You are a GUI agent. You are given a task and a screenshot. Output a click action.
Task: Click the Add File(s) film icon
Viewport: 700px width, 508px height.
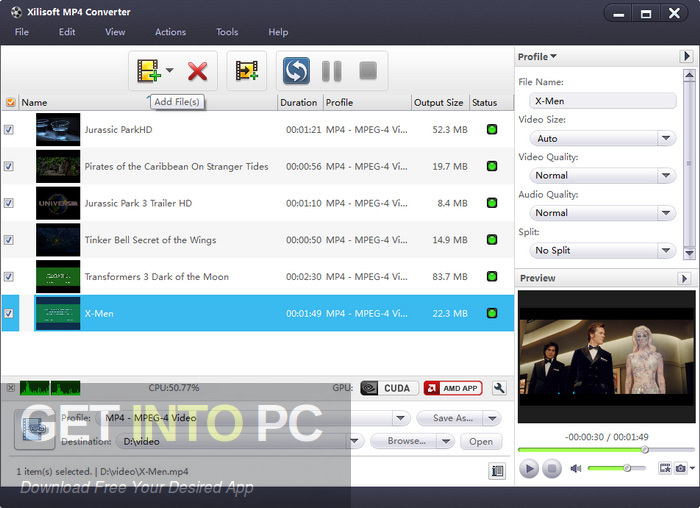click(x=149, y=71)
